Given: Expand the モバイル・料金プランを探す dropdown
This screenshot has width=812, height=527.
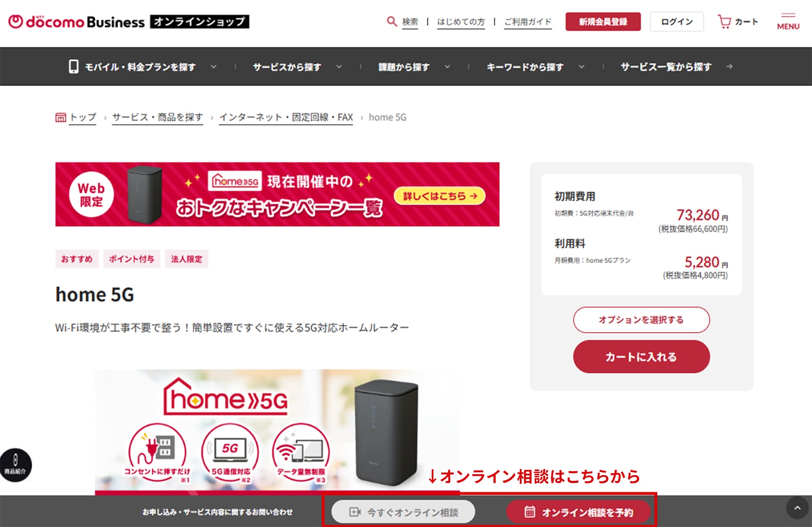Looking at the screenshot, I should tap(214, 66).
